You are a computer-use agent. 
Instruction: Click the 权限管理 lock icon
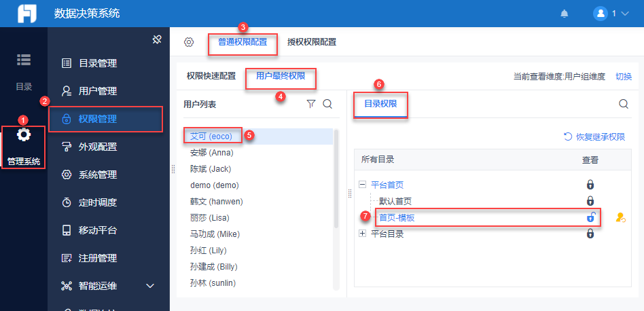point(66,119)
